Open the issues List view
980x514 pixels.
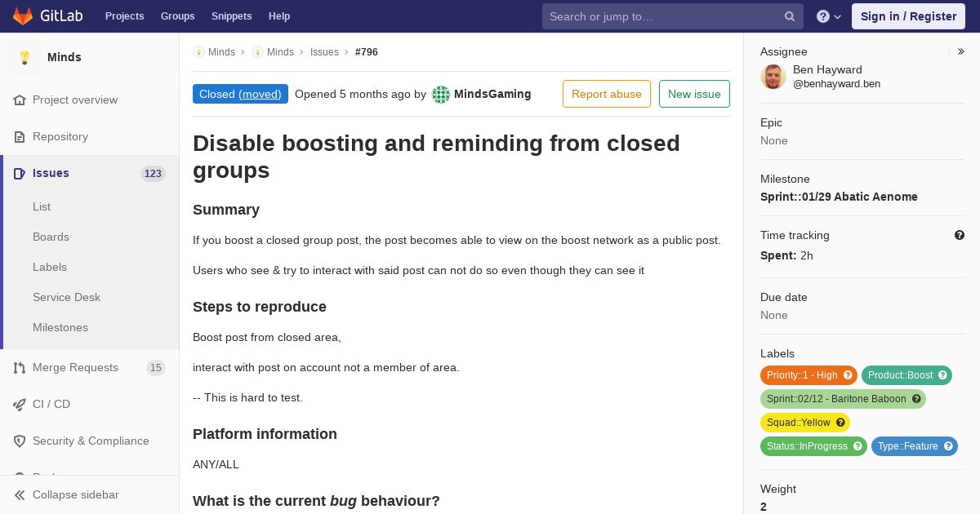(42, 206)
